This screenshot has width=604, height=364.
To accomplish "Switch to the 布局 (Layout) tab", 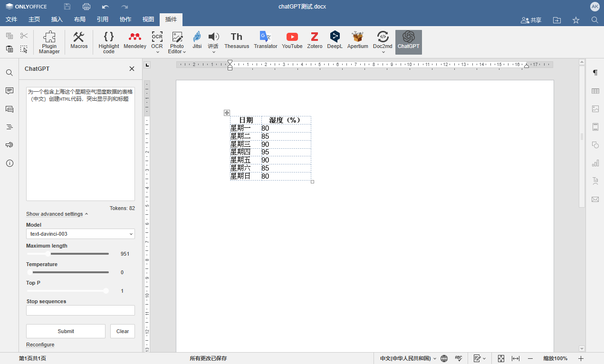I will point(80,19).
